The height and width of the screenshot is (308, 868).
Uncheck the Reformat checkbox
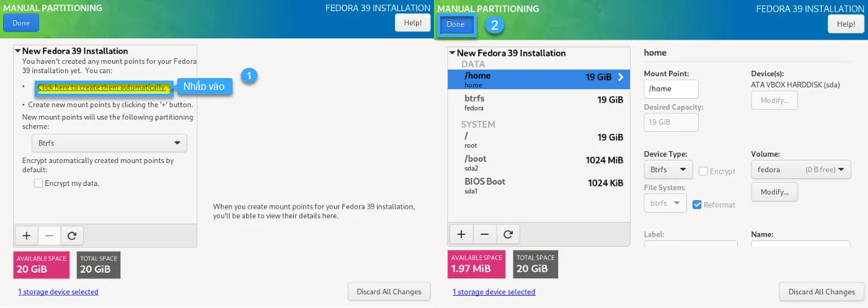click(697, 205)
